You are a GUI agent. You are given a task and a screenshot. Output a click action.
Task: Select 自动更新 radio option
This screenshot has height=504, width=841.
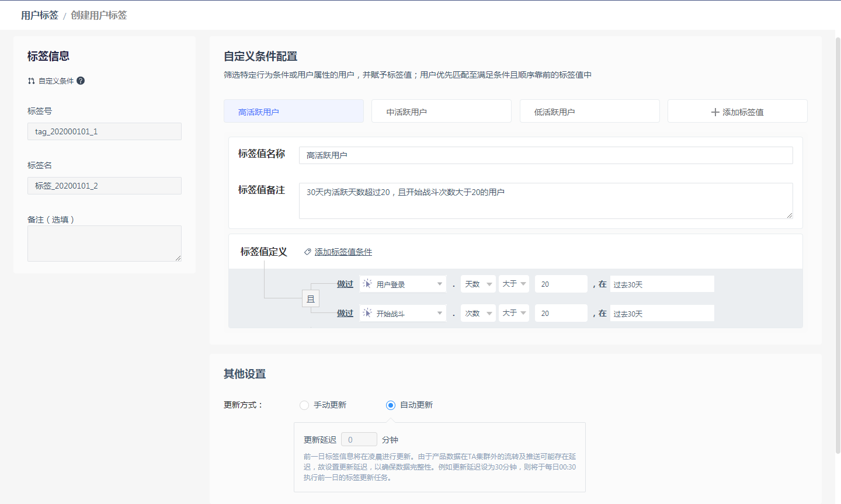[391, 405]
